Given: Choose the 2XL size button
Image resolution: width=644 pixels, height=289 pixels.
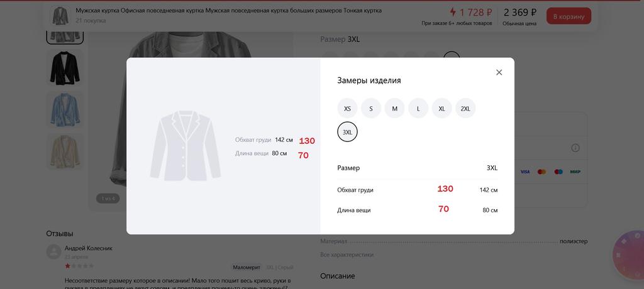Looking at the screenshot, I should tap(465, 108).
